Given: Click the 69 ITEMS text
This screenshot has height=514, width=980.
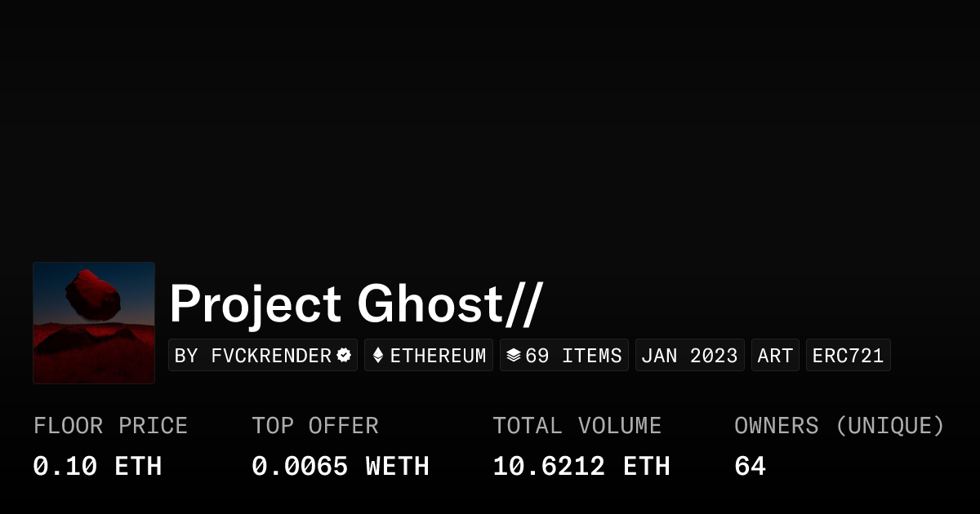Looking at the screenshot, I should [x=573, y=356].
